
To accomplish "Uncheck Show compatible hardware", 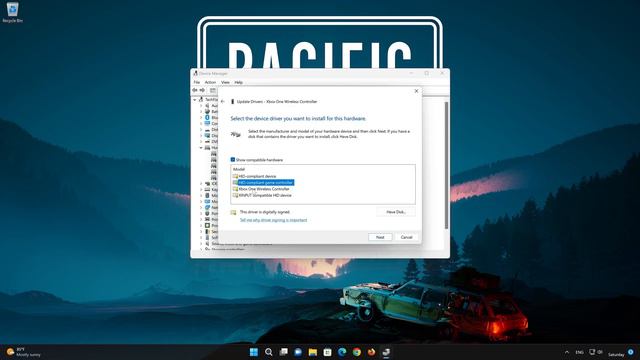I will tap(233, 160).
